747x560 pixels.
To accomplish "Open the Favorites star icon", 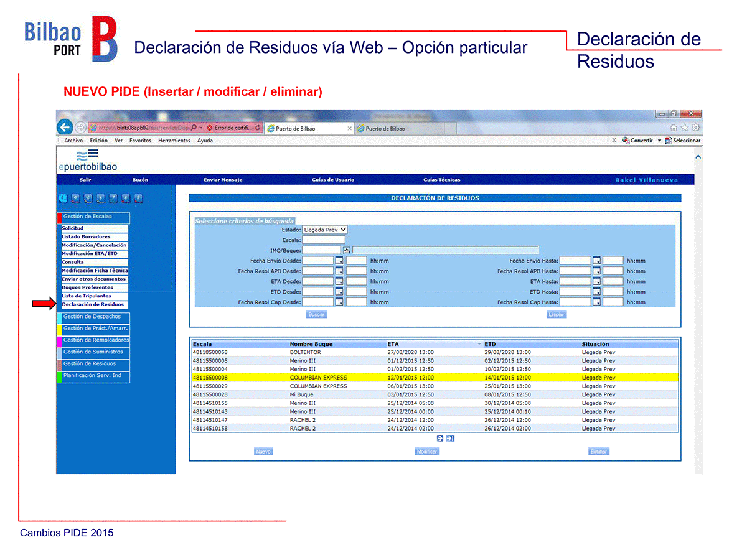I will pos(685,128).
